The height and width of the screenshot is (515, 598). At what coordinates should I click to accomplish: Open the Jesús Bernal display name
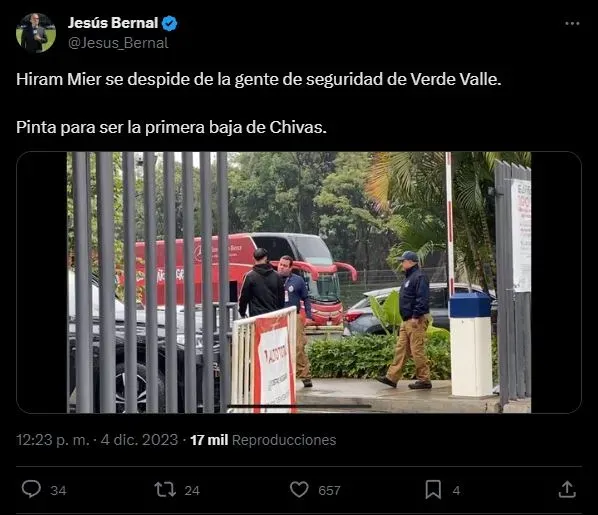[113, 23]
